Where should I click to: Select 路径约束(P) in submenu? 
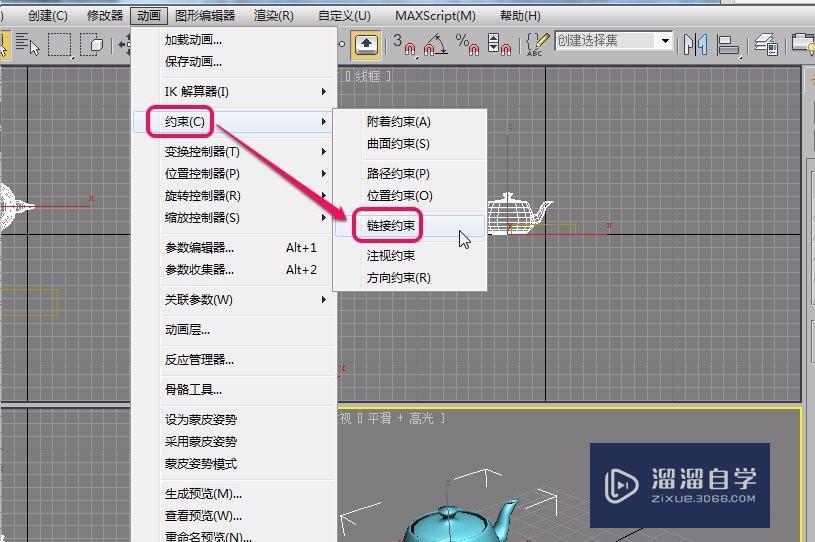[410, 174]
